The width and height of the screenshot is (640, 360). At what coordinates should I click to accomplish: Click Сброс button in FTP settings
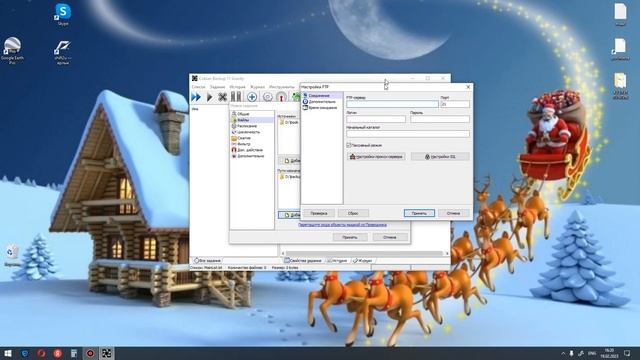click(x=353, y=213)
